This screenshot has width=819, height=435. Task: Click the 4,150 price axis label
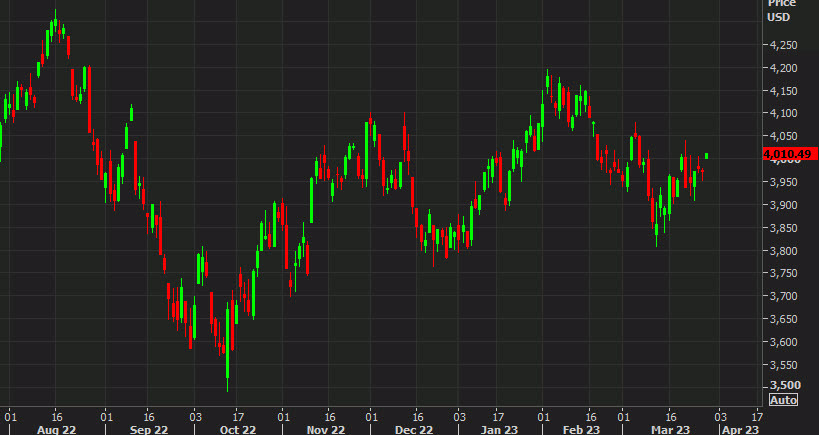(x=783, y=91)
